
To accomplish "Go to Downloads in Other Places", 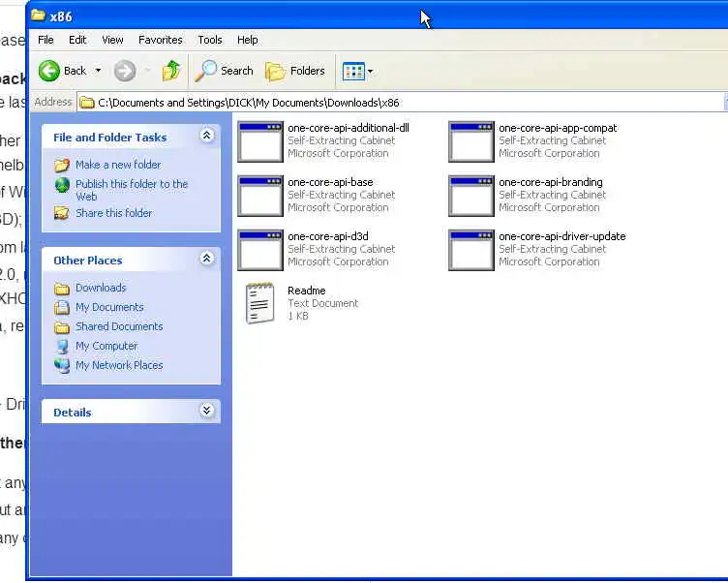I will tap(101, 288).
